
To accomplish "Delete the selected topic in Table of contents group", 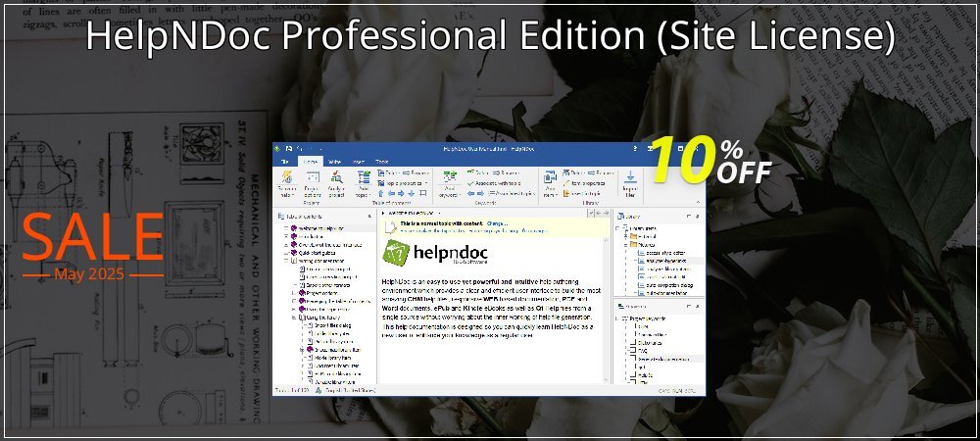I will (x=389, y=173).
